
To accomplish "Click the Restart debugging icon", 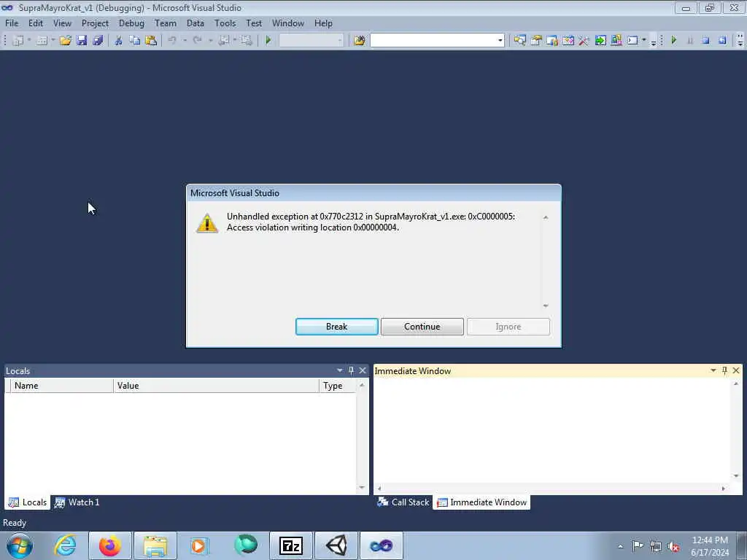I will point(723,41).
